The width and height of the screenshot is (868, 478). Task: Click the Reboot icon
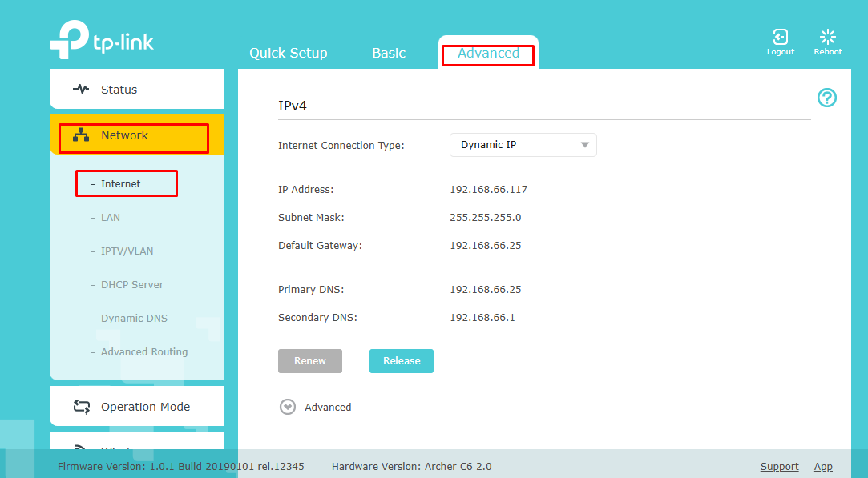tap(828, 38)
